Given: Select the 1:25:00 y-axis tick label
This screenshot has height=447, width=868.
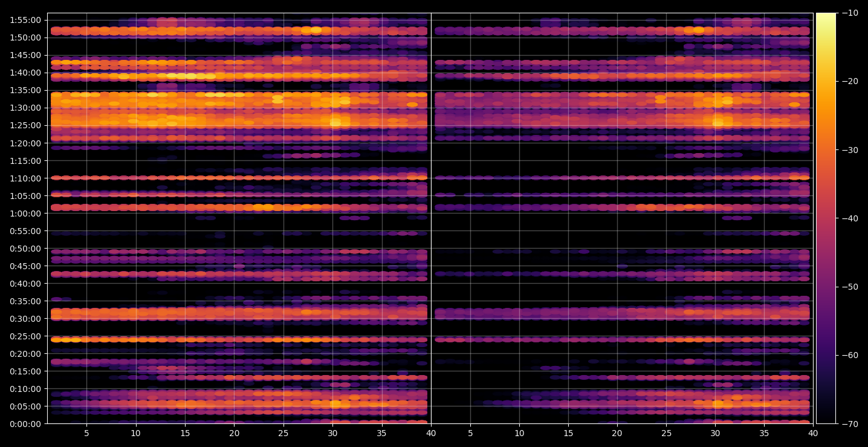Looking at the screenshot, I should coord(25,125).
